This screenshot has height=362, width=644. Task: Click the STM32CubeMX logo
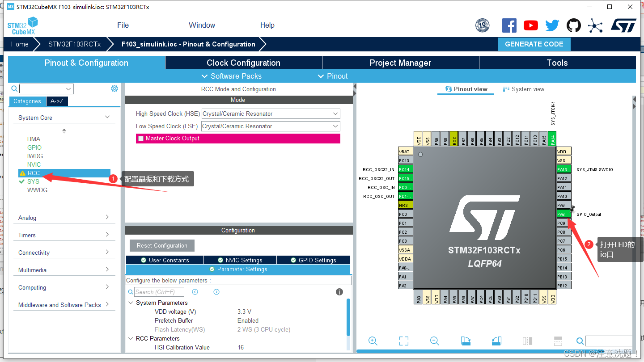22,25
